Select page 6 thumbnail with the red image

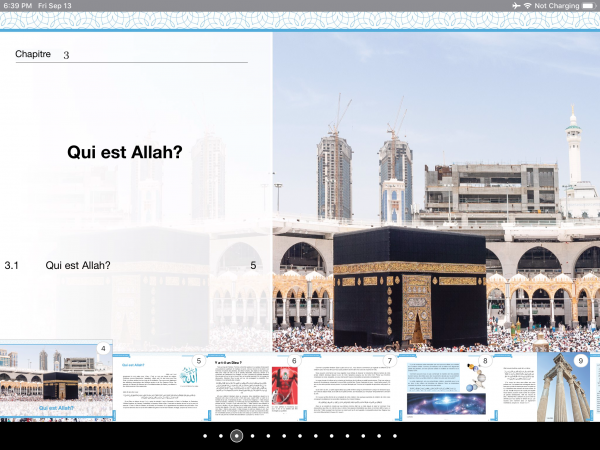256,388
